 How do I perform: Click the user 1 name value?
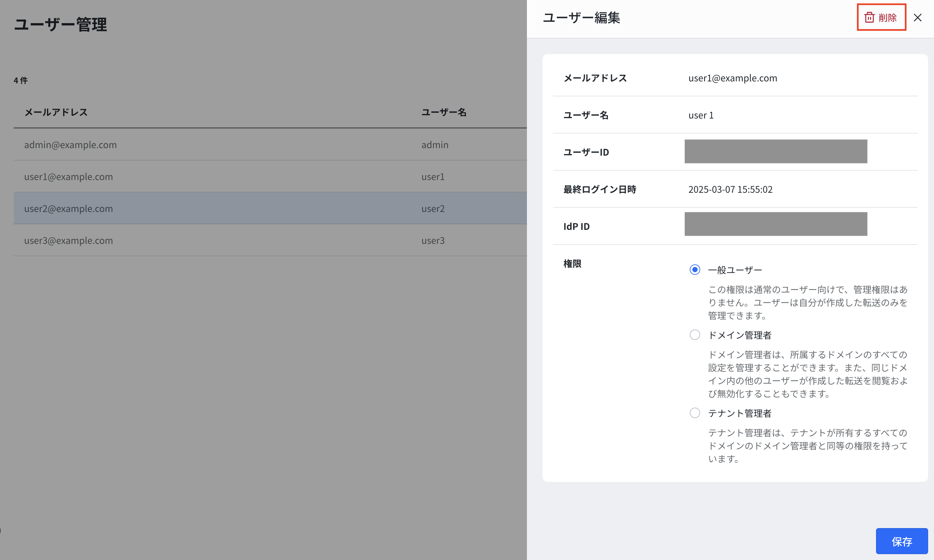(701, 115)
